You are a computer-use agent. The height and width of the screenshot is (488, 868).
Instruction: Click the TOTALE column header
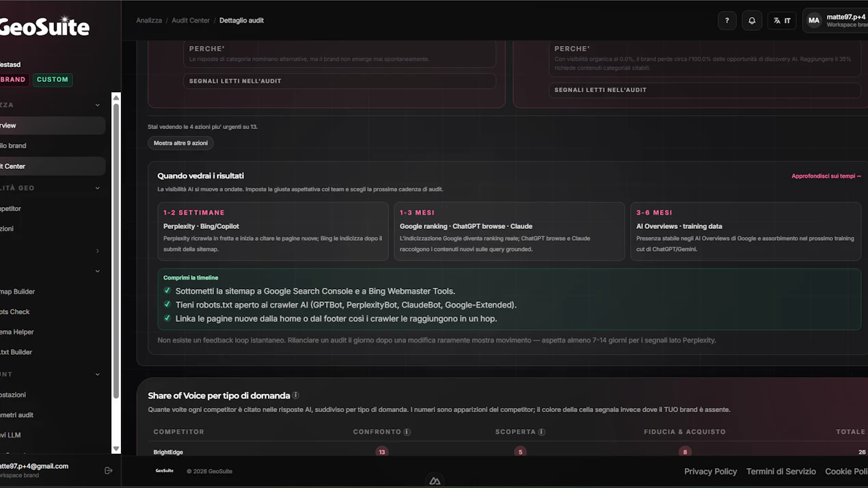pyautogui.click(x=850, y=432)
